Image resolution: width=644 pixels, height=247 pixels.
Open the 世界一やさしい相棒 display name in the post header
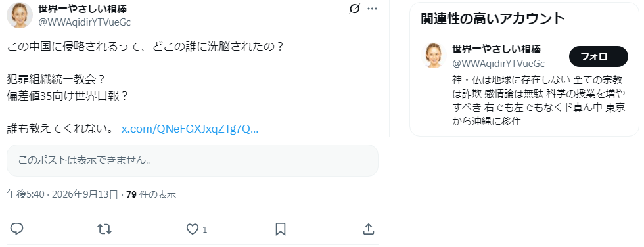pyautogui.click(x=83, y=9)
